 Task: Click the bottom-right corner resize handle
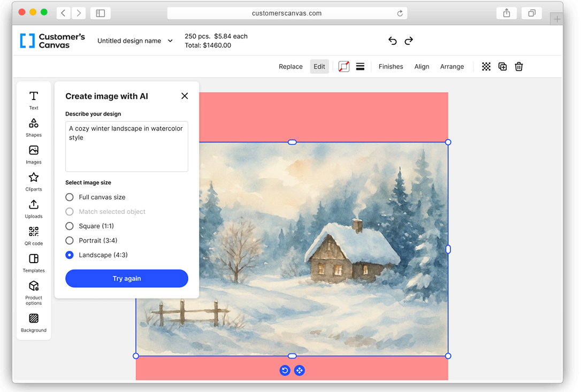click(x=448, y=356)
